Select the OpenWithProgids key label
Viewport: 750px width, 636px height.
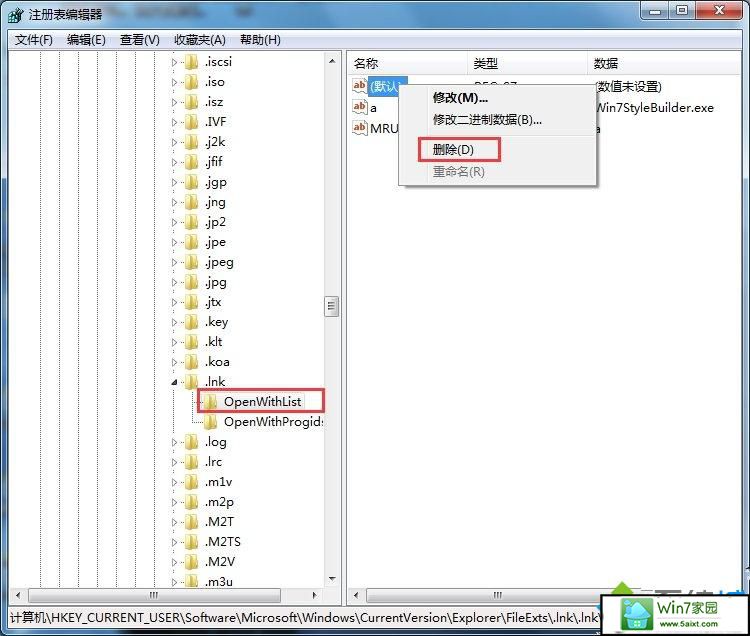pyautogui.click(x=274, y=422)
